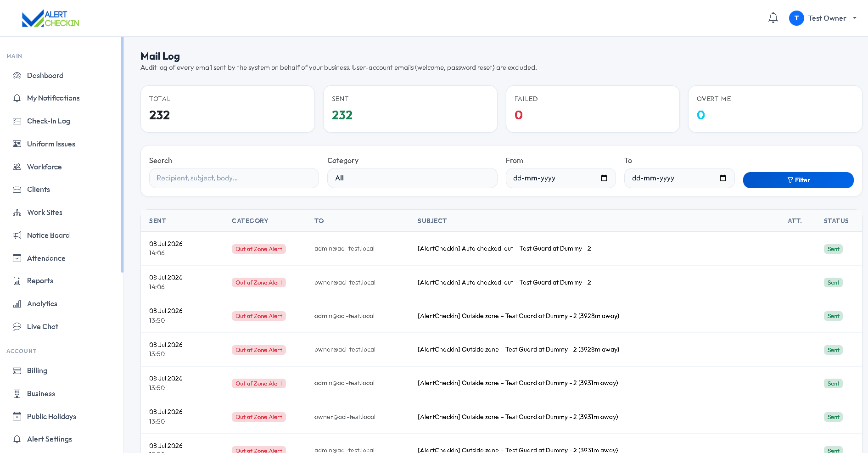868x453 pixels.
Task: Click the To date input field
Action: pyautogui.click(x=679, y=178)
